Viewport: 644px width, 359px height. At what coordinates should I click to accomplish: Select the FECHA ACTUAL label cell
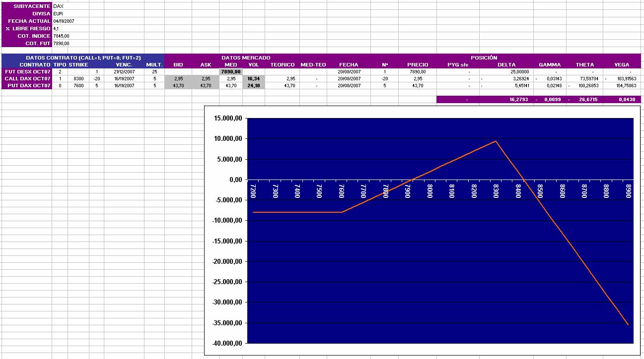tap(27, 21)
